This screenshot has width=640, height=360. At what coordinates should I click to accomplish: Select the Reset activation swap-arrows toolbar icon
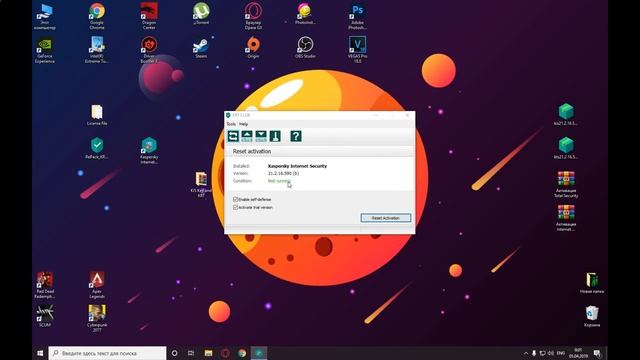click(x=233, y=136)
